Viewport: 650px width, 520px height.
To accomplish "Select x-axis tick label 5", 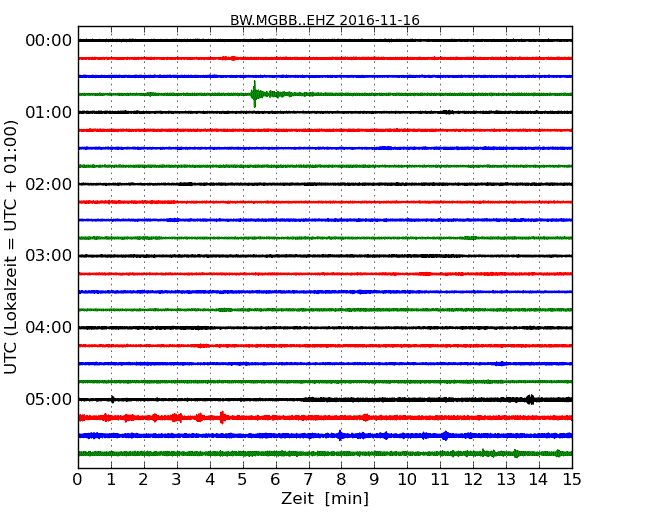I will tap(243, 480).
